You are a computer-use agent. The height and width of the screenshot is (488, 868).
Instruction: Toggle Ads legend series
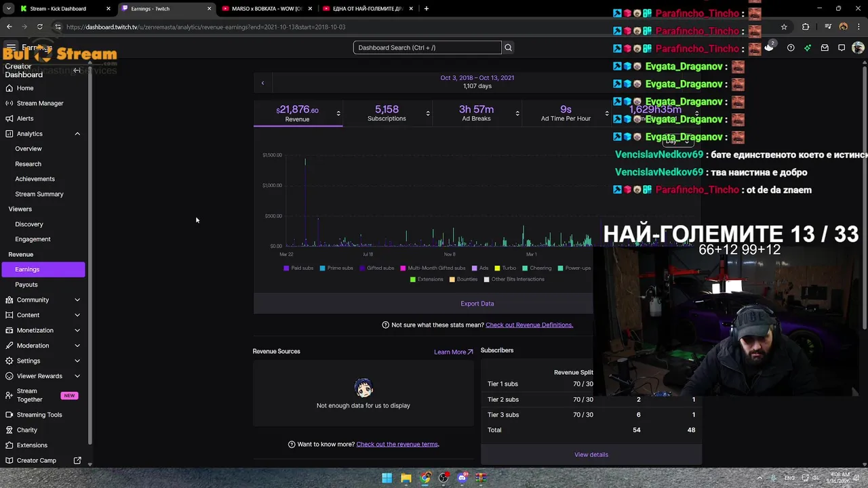480,268
